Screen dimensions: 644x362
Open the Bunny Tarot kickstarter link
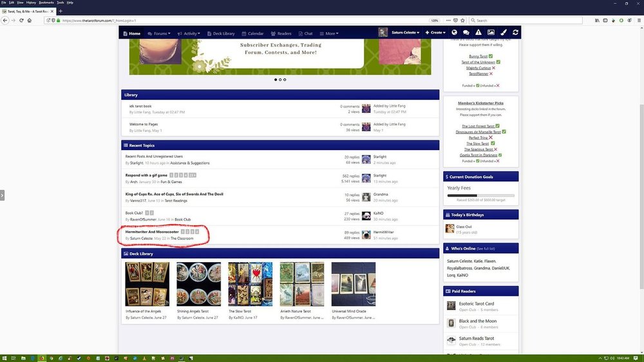point(478,57)
